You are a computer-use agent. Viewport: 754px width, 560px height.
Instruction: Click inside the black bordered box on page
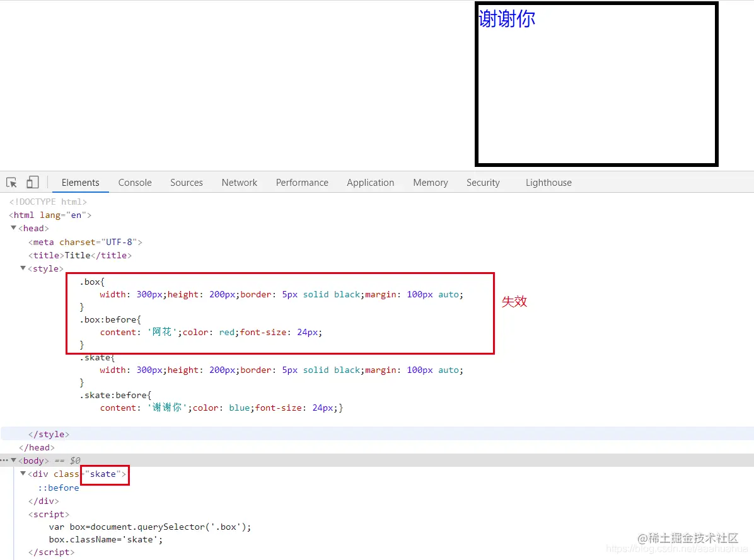(x=596, y=84)
